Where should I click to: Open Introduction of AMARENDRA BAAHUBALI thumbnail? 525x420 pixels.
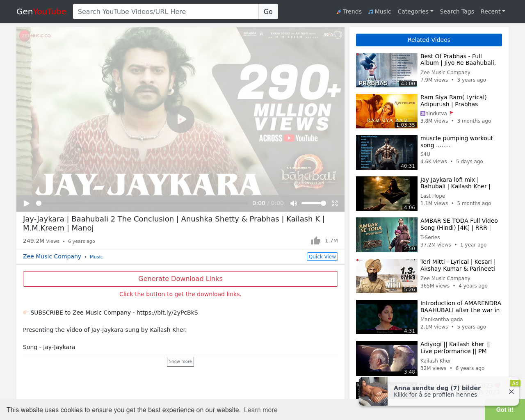pyautogui.click(x=387, y=317)
